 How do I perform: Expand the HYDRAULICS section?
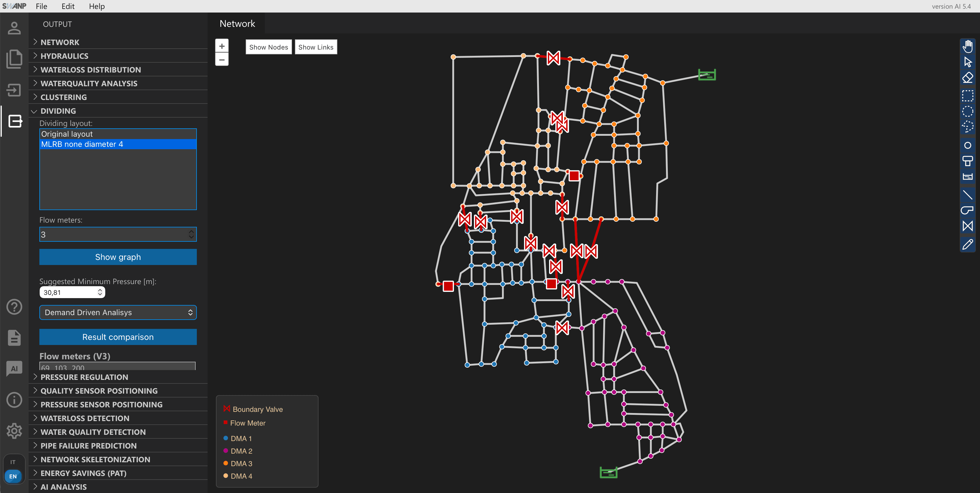point(118,56)
